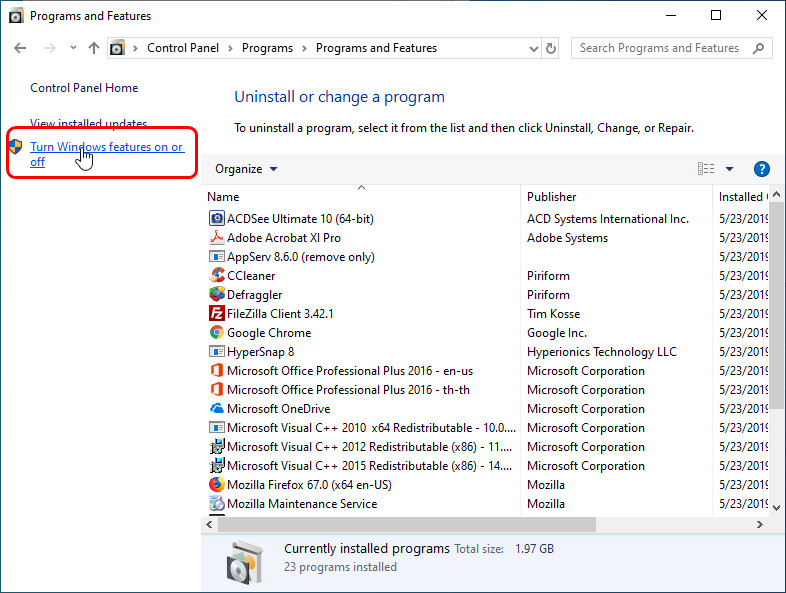Click the Control Panel breadcrumb segment
The width and height of the screenshot is (786, 593).
click(x=182, y=48)
